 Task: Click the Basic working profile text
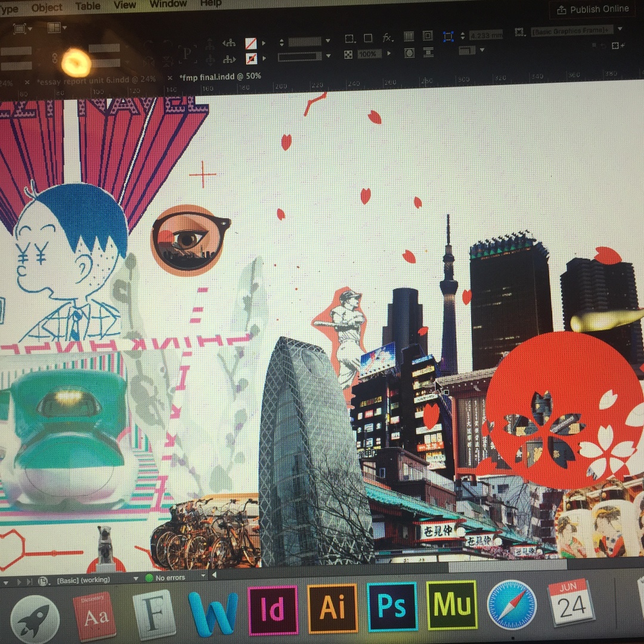tap(83, 580)
